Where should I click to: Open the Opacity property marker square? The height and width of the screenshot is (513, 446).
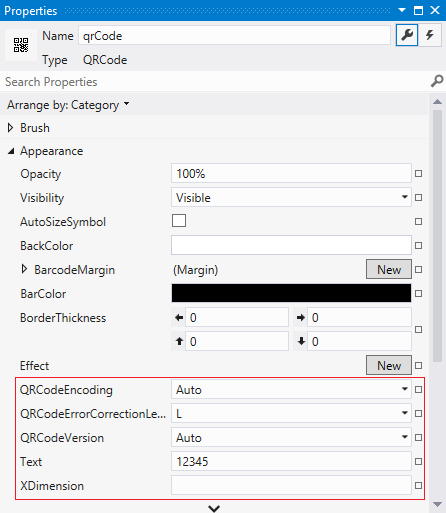coord(418,174)
